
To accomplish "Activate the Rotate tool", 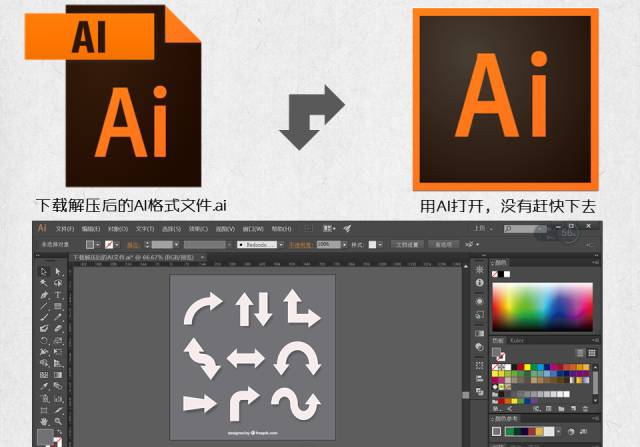I will [44, 340].
